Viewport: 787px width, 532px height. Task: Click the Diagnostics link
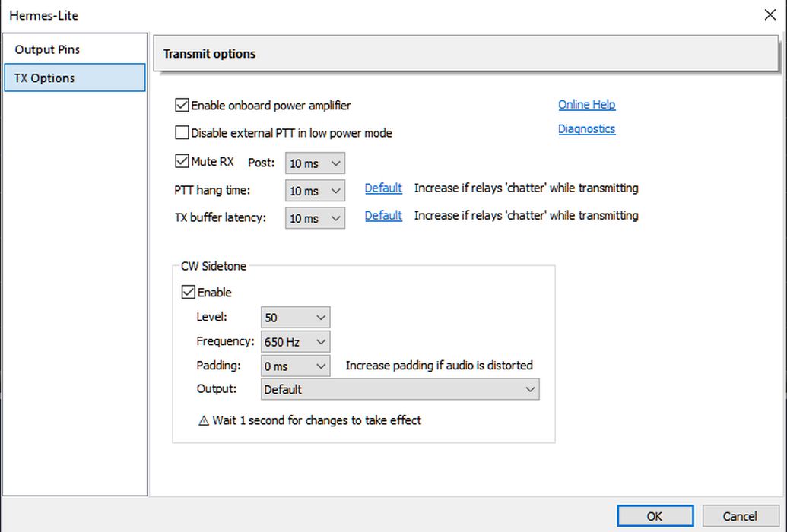586,129
